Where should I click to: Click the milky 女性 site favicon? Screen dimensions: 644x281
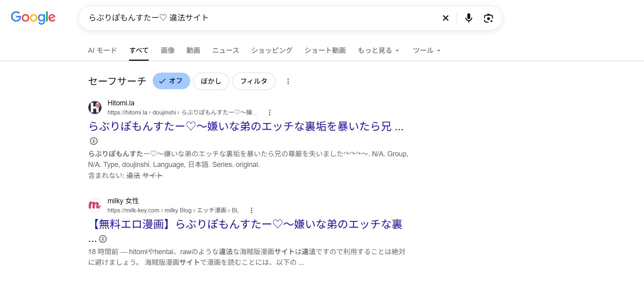(x=95, y=205)
